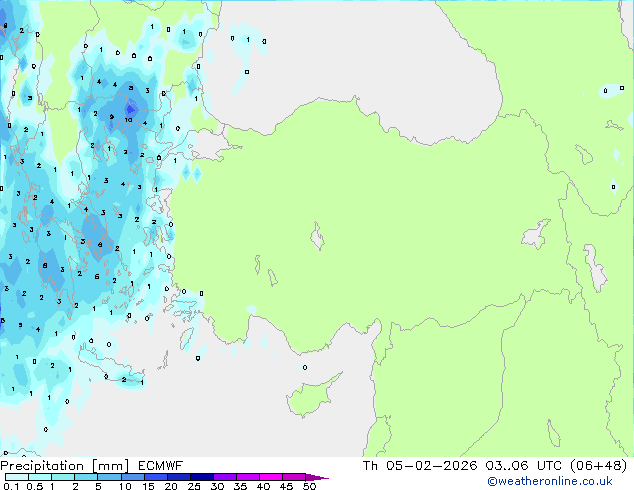Open the weatheronline.co.uk copyright link

point(549,481)
